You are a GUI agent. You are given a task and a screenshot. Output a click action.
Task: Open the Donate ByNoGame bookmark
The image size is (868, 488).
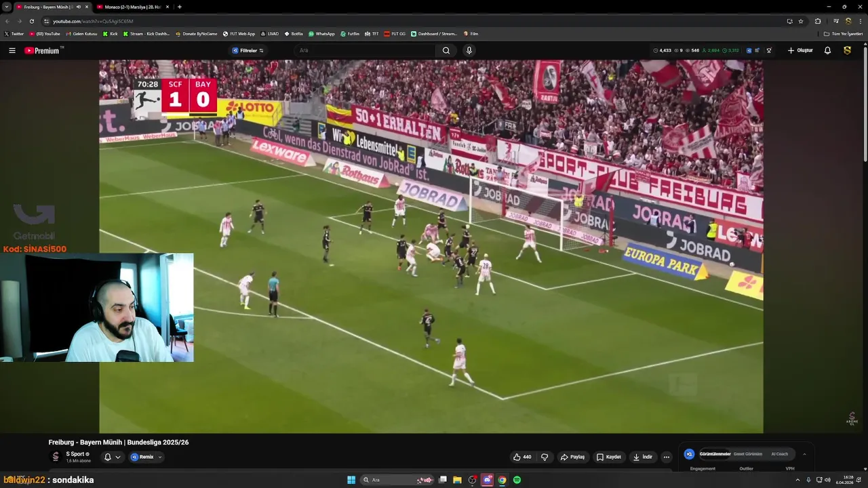tap(197, 33)
